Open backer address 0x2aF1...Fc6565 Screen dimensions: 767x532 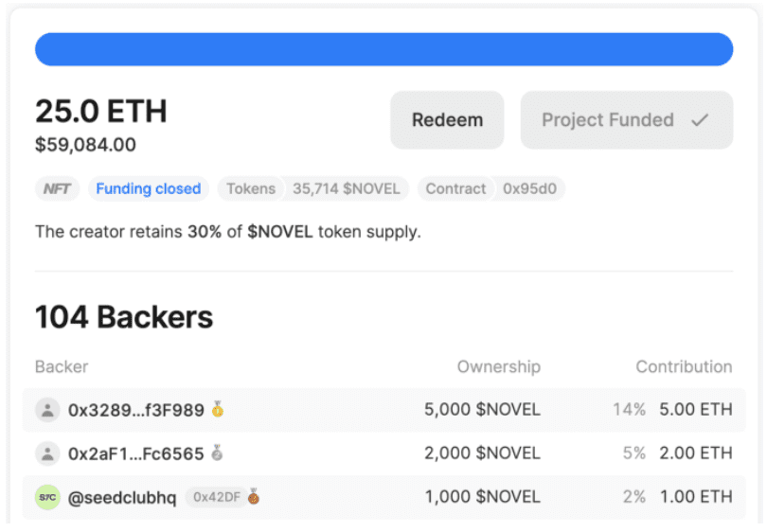point(135,453)
